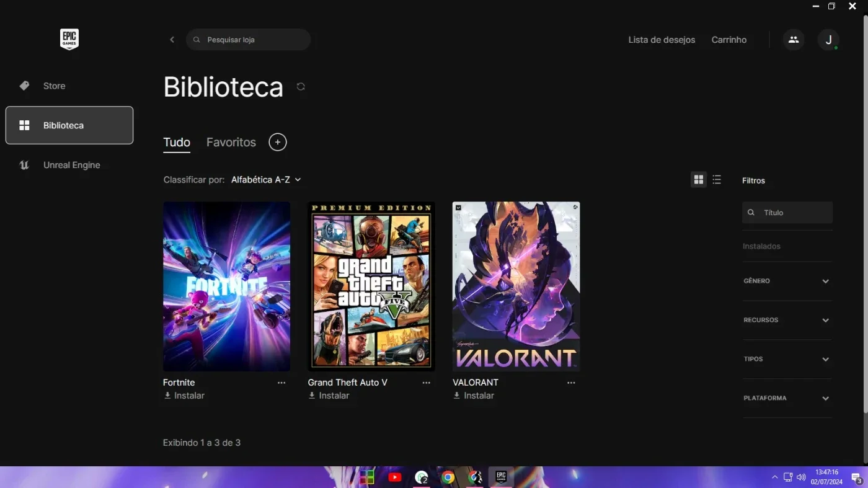868x488 pixels.
Task: Switch to list view
Action: tap(717, 180)
